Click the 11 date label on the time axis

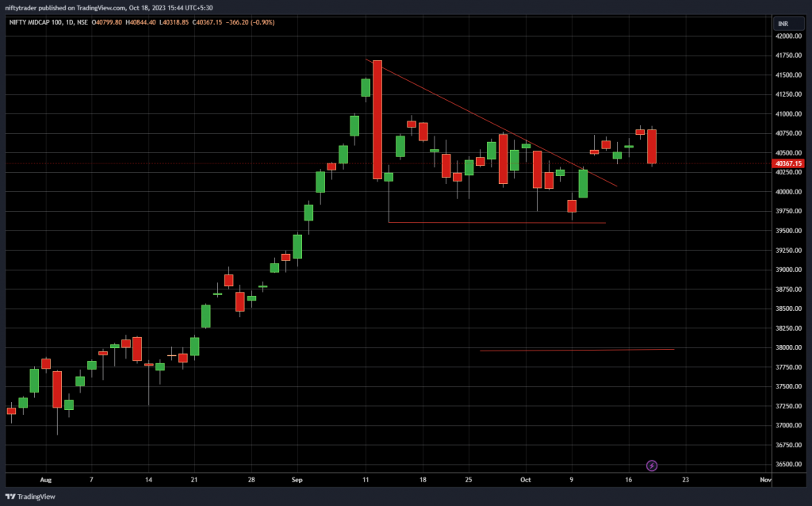click(366, 480)
